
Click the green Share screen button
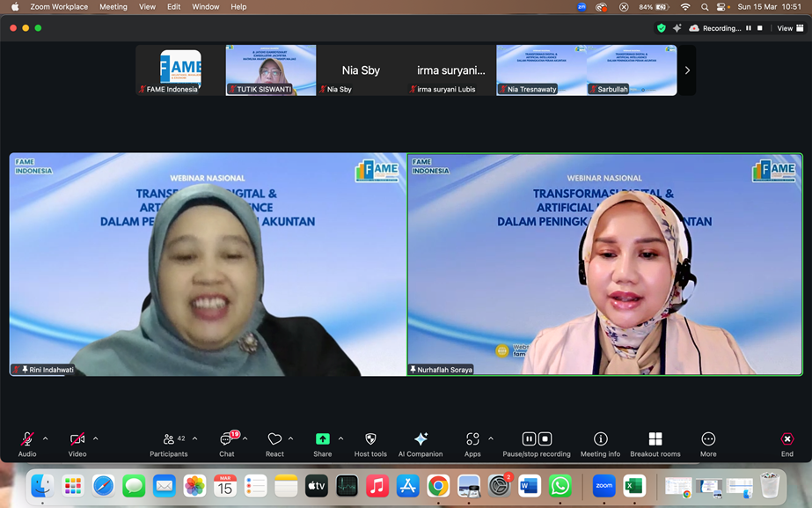coord(322,439)
